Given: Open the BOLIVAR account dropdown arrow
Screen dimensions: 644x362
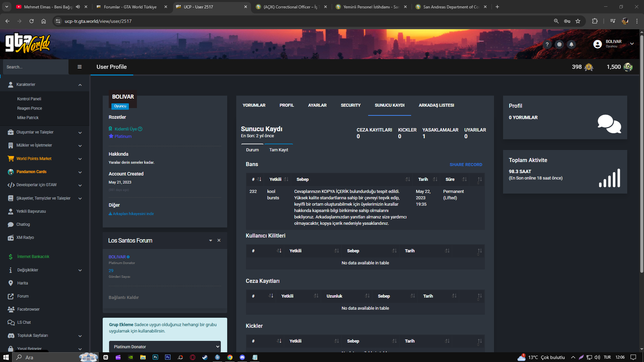Looking at the screenshot, I should pyautogui.click(x=632, y=44).
